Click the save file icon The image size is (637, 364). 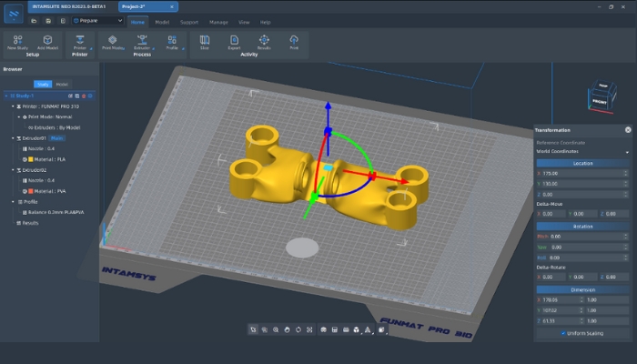tap(48, 21)
